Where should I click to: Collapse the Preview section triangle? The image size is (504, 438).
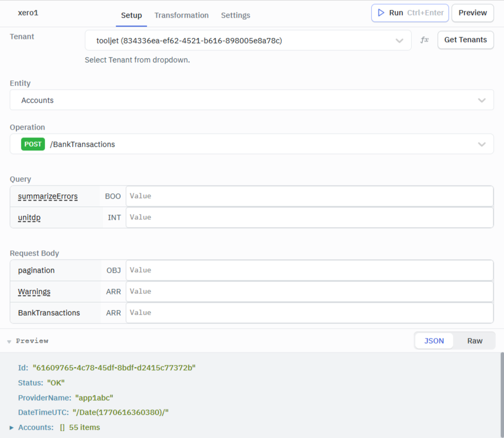tap(9, 341)
